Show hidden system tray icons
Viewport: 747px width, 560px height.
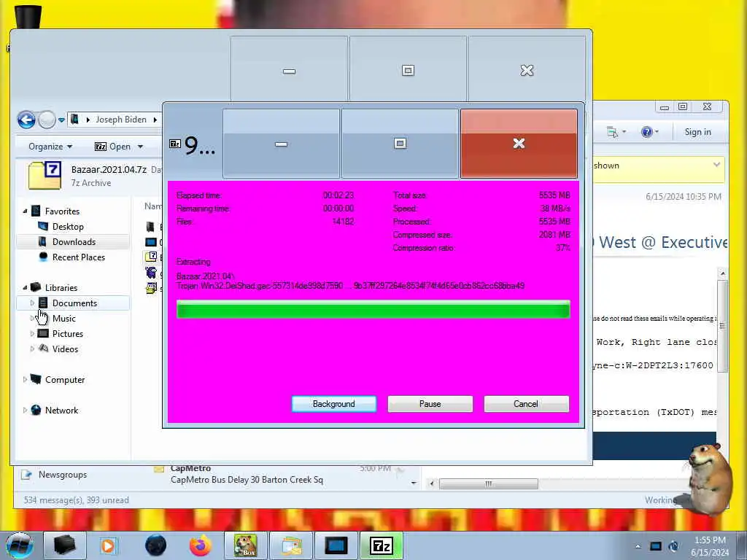[x=638, y=546]
